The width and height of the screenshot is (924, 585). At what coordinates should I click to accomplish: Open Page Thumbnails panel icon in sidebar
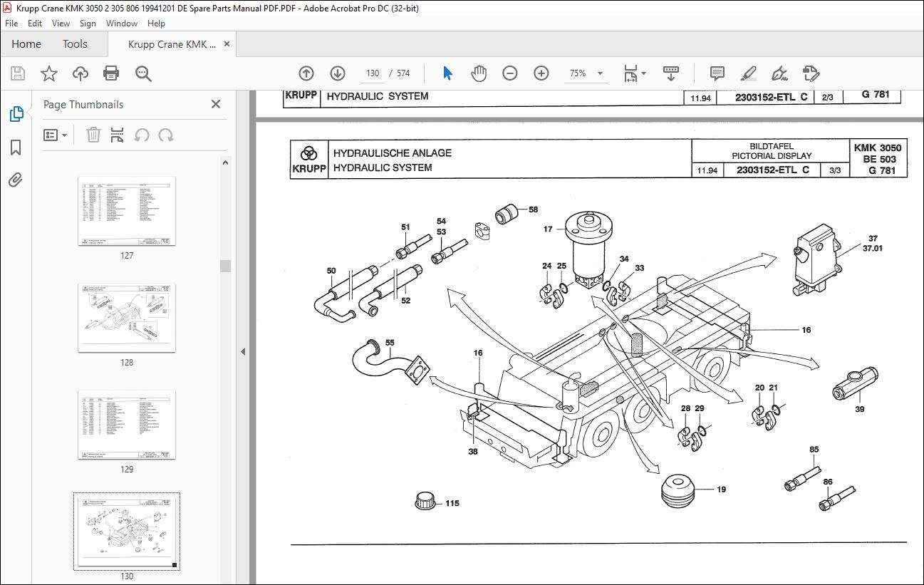click(16, 114)
